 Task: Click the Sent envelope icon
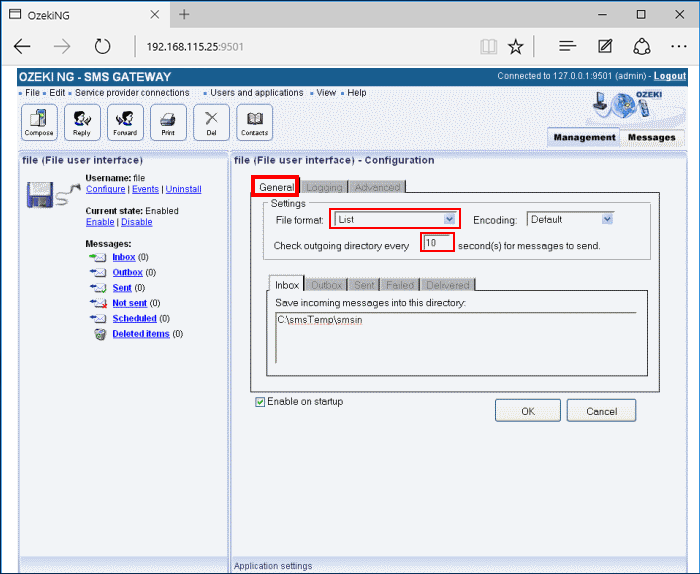[98, 288]
